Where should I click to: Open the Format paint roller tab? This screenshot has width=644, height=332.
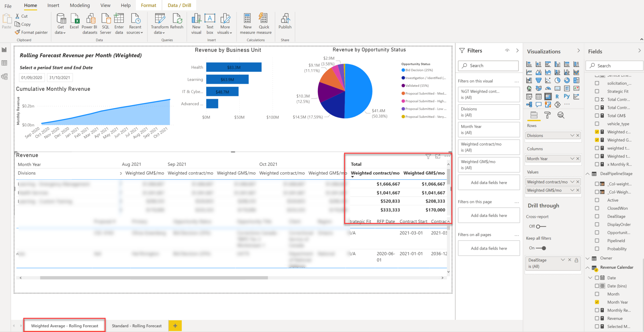click(547, 115)
